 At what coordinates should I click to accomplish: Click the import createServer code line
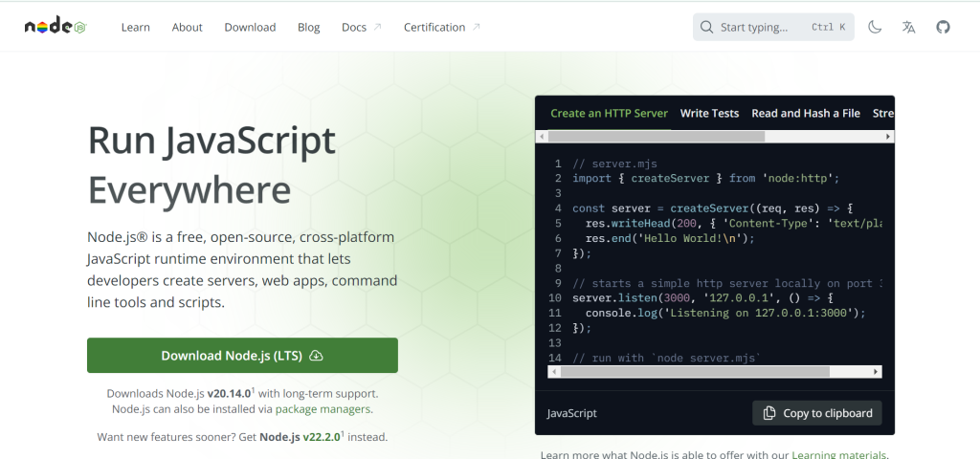pos(705,179)
